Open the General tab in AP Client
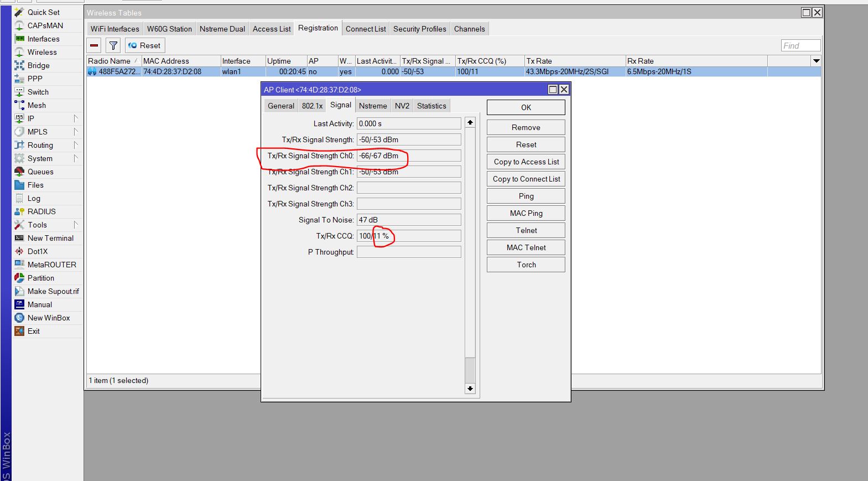This screenshot has width=868, height=481. click(x=281, y=106)
